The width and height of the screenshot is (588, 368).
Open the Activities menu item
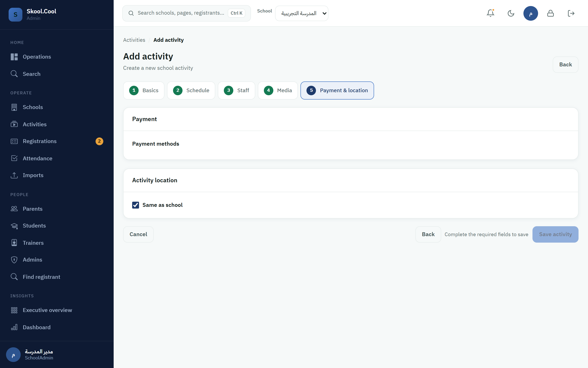coord(57,124)
